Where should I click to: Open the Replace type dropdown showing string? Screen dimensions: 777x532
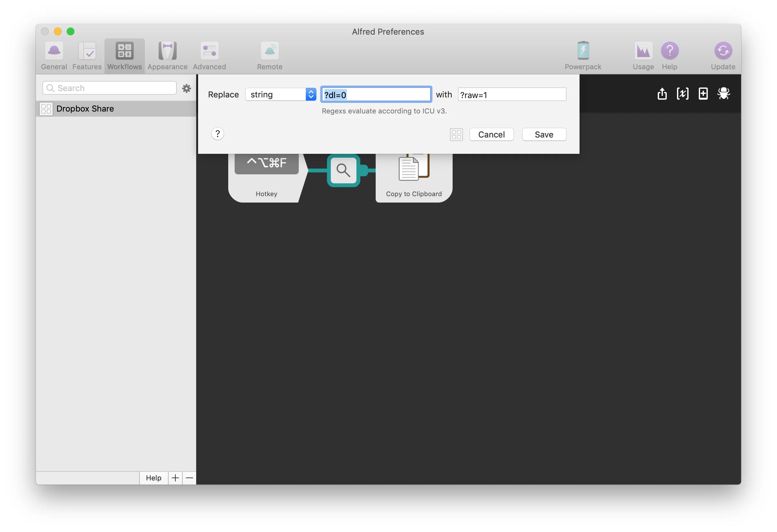coord(280,95)
